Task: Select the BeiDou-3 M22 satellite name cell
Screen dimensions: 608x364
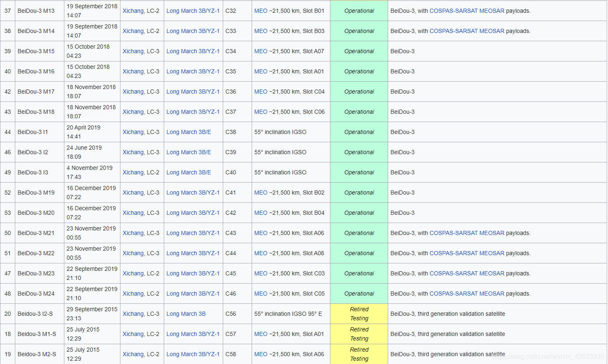Action: [40, 253]
